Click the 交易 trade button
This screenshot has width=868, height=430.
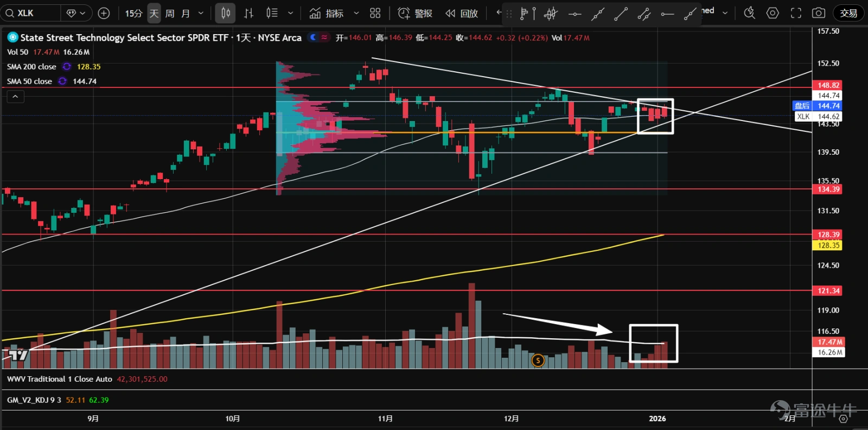click(848, 13)
